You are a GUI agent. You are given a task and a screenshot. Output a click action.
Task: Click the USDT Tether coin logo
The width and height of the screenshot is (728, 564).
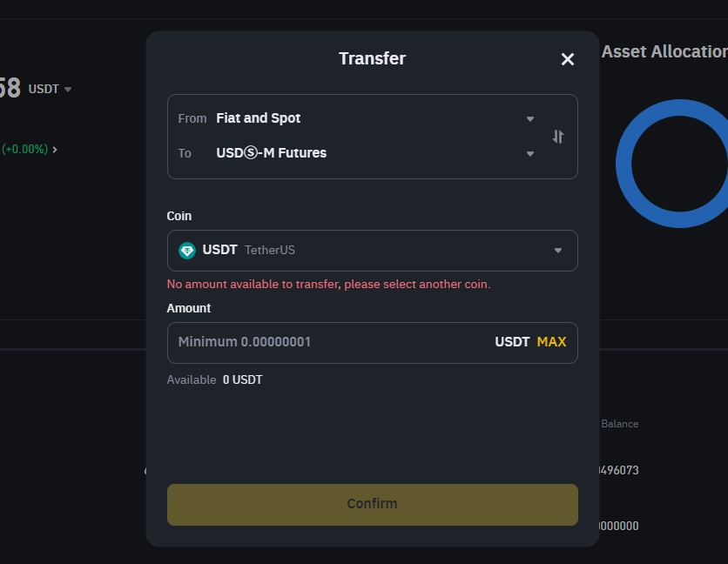pos(187,251)
